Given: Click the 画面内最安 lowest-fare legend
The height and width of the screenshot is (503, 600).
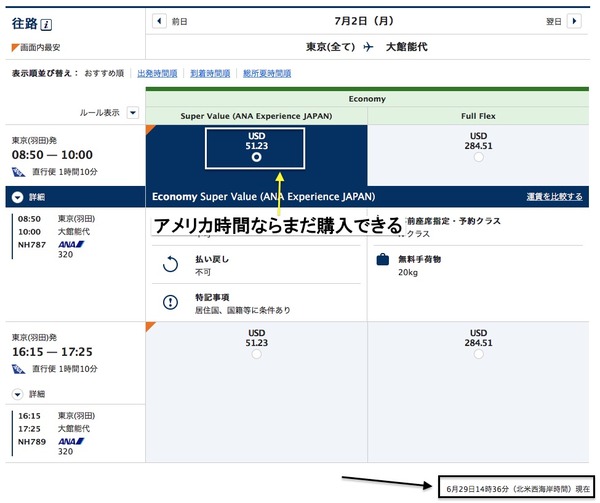Looking at the screenshot, I should (x=36, y=47).
